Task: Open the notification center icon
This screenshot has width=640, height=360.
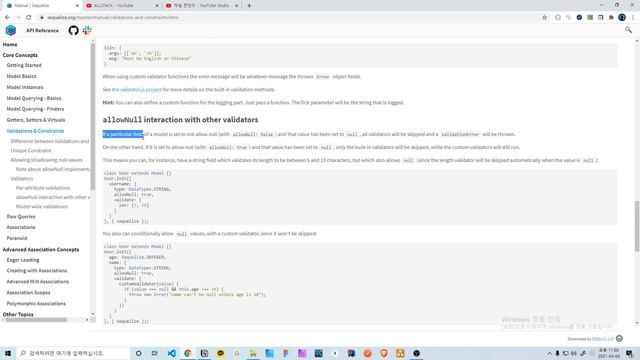Action: [629, 353]
